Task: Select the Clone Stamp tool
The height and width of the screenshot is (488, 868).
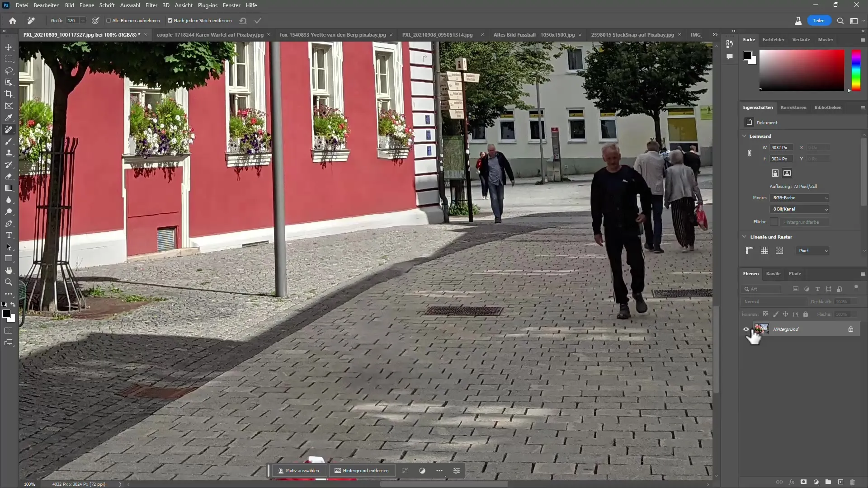Action: [9, 153]
